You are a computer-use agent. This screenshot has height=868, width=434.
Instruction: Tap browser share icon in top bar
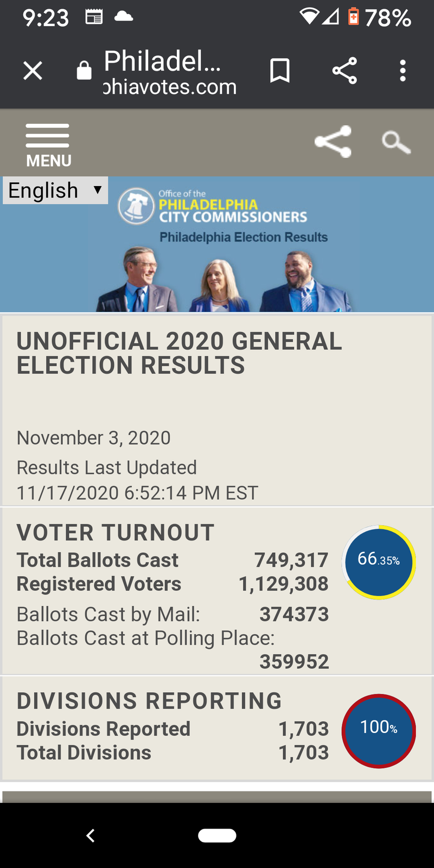pyautogui.click(x=344, y=71)
